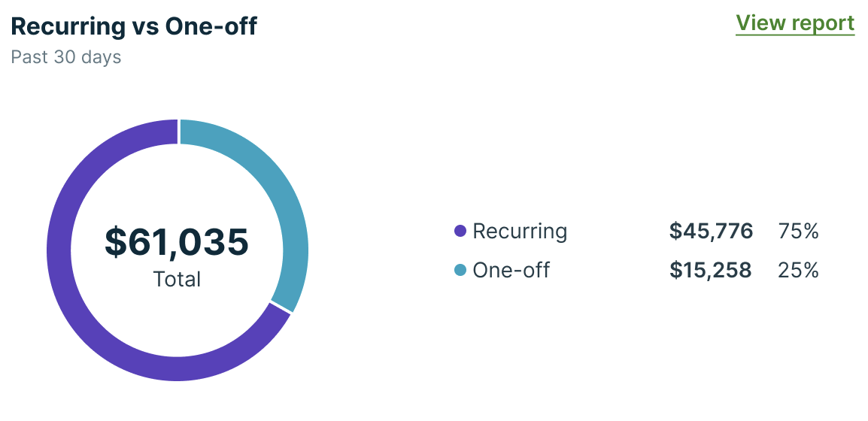Click the teal One-off legend dot
868x421 pixels.
(460, 270)
